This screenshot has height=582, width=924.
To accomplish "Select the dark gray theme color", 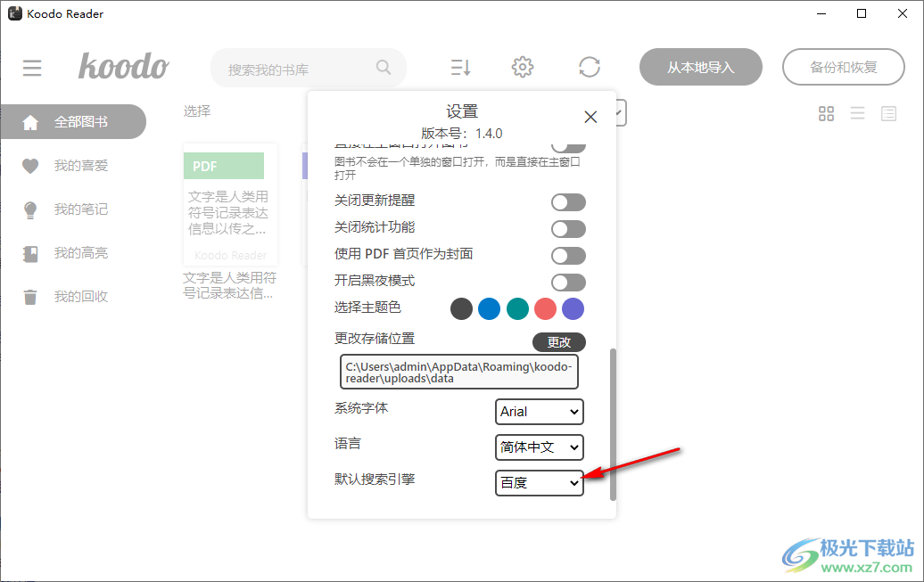I will [x=461, y=308].
